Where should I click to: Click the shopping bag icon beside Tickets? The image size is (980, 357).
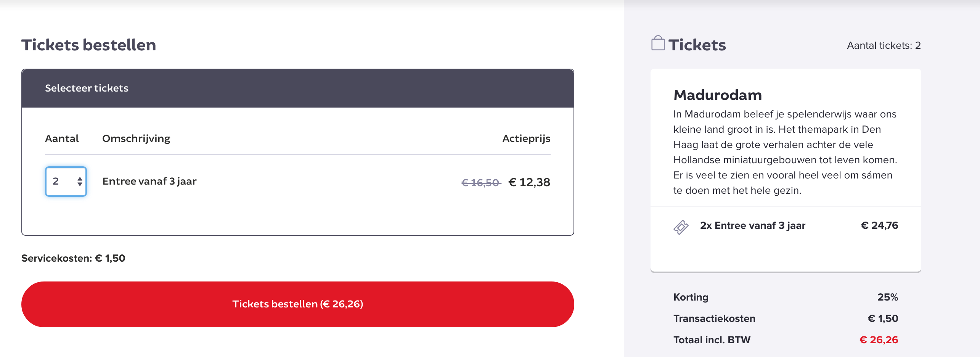[x=657, y=43]
